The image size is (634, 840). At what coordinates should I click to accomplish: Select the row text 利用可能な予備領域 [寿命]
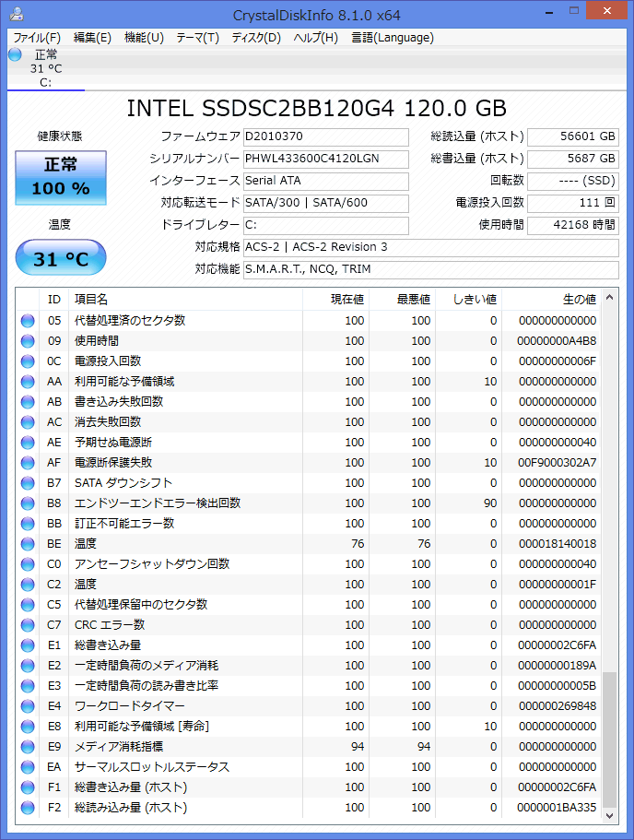[142, 727]
